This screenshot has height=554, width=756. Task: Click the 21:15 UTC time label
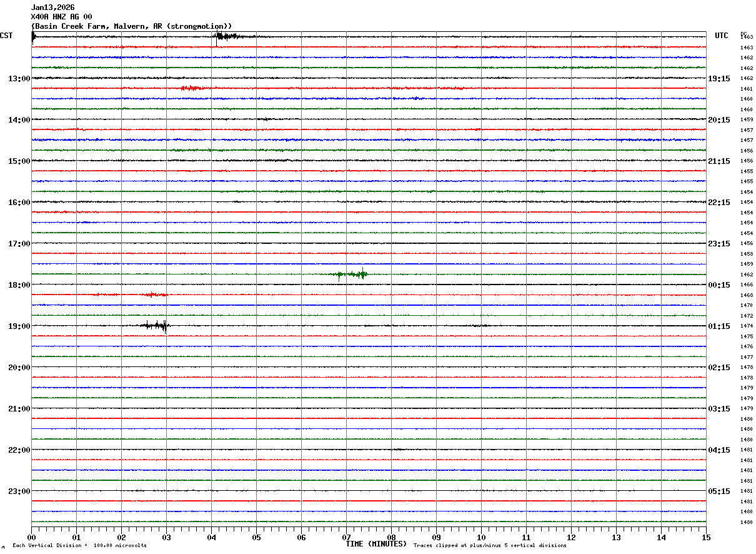point(719,161)
